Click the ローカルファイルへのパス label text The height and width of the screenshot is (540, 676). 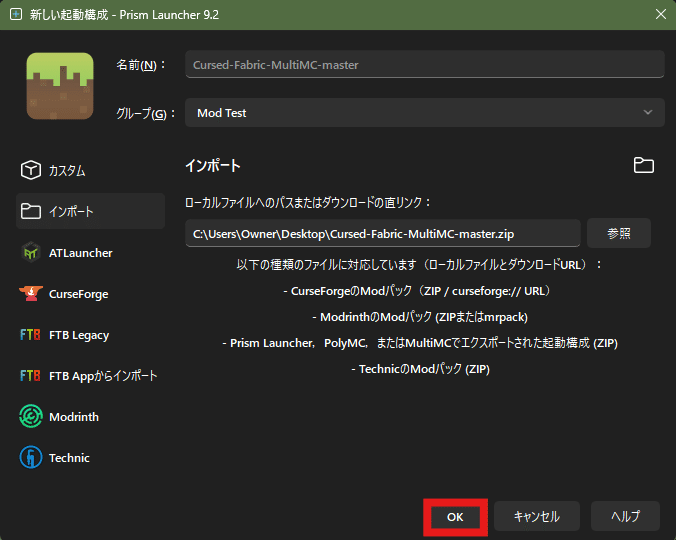point(307,203)
